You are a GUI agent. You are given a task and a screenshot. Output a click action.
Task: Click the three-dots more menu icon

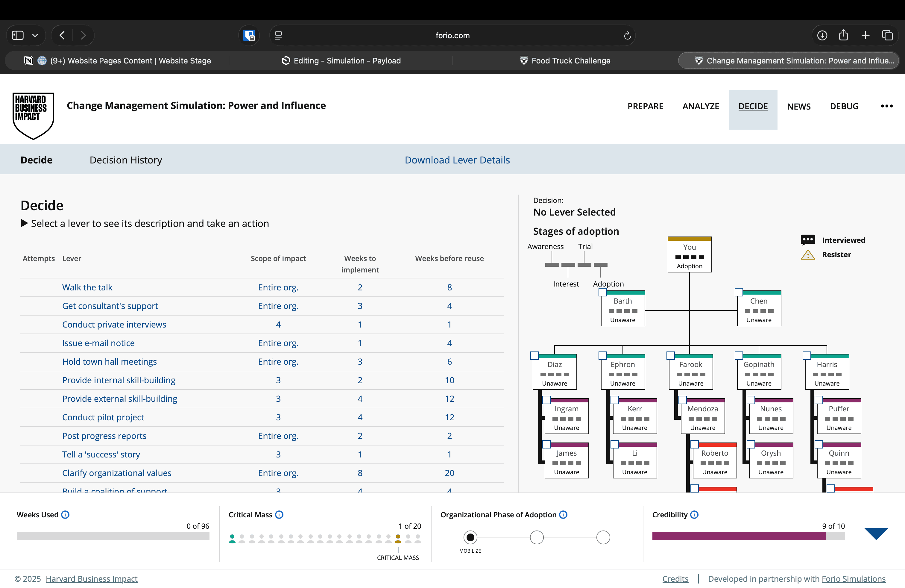[886, 106]
